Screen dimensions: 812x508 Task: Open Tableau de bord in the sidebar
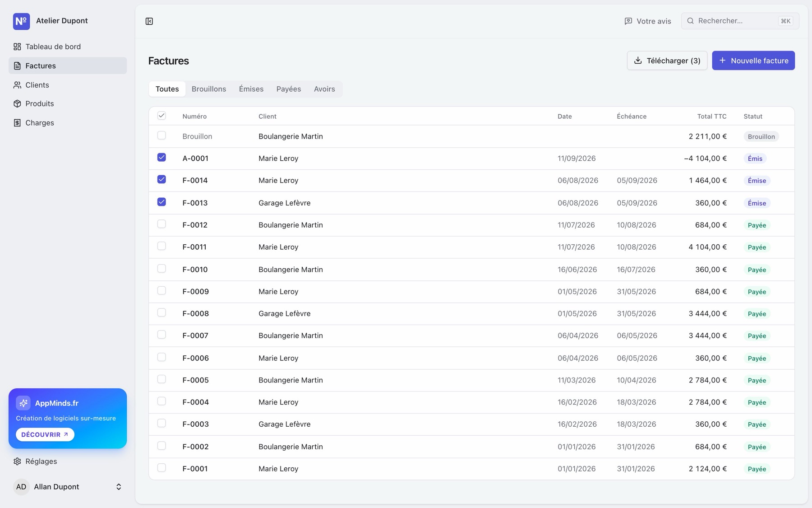(x=68, y=47)
